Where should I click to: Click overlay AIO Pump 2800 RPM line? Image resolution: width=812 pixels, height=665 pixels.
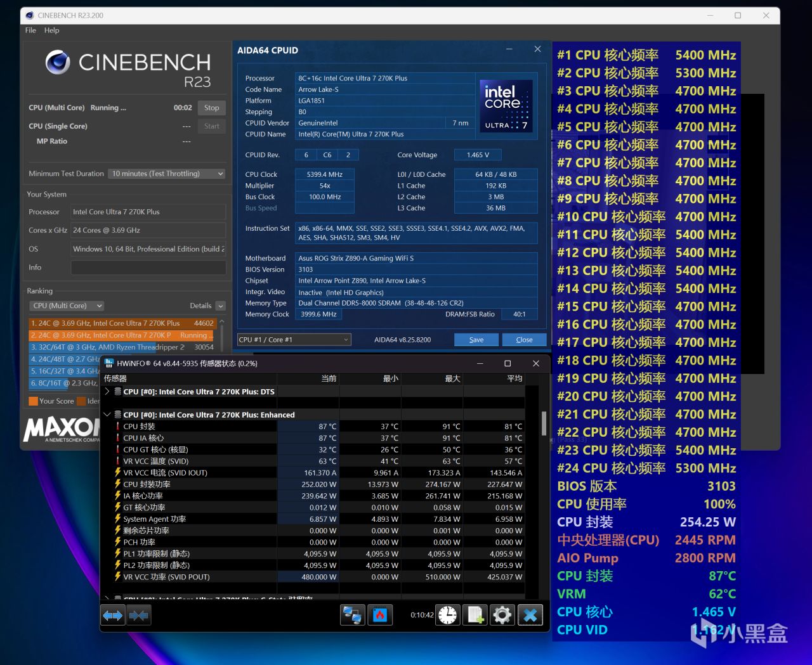tap(646, 558)
